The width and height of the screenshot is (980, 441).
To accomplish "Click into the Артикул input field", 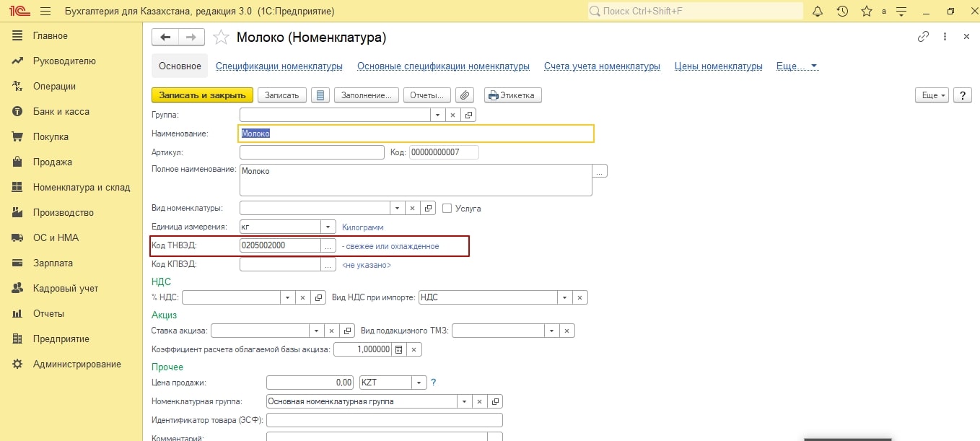I will [312, 152].
